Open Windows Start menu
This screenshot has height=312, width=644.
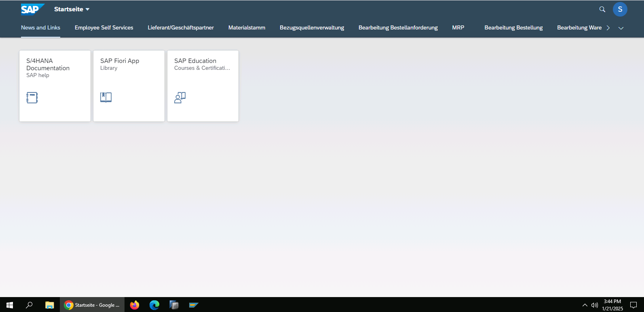tap(10, 305)
